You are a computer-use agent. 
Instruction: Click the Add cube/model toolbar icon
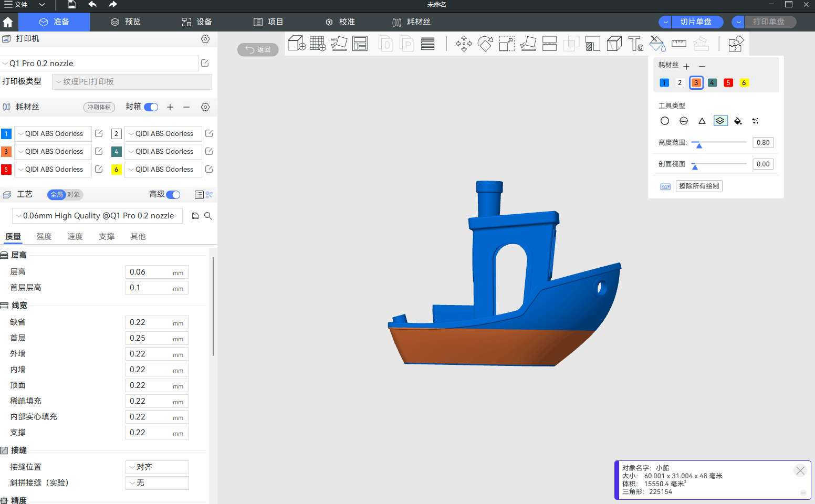pos(297,44)
